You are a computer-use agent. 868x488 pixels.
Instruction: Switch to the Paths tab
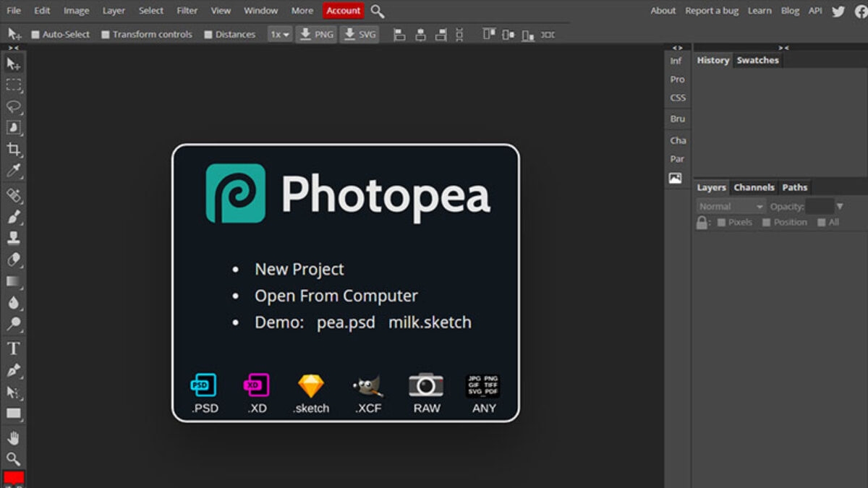(x=794, y=187)
